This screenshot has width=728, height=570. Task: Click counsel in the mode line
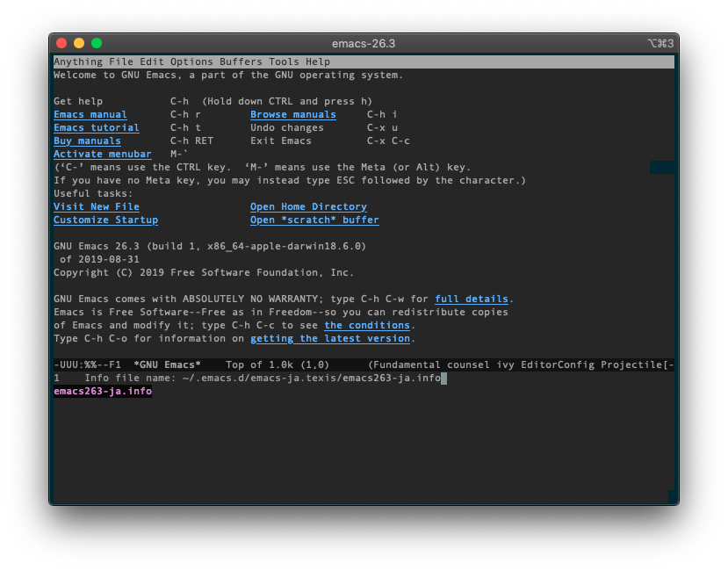click(x=468, y=364)
